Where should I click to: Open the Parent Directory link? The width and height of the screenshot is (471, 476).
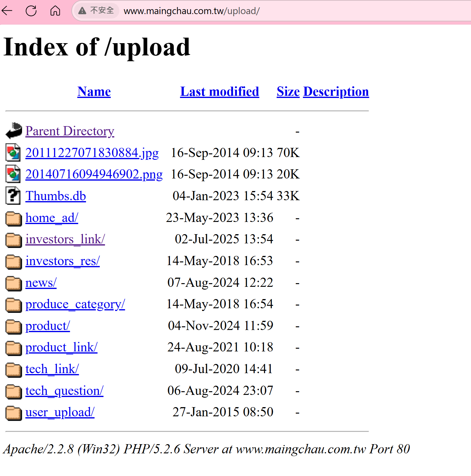click(70, 131)
